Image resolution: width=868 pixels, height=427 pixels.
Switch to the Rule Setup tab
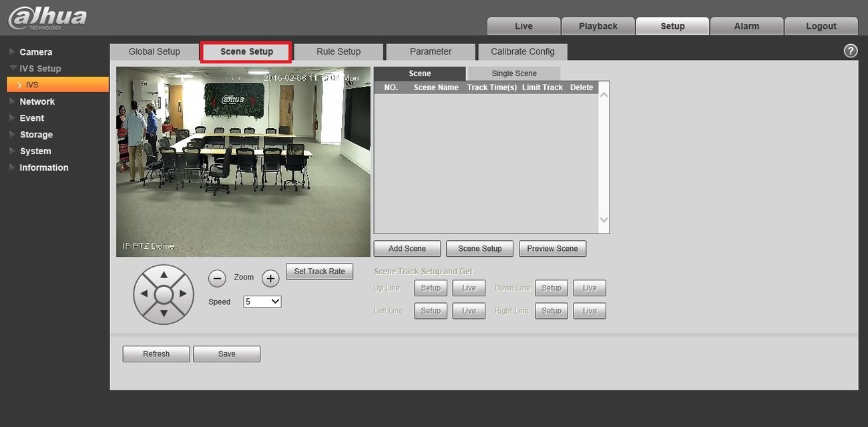[x=339, y=51]
